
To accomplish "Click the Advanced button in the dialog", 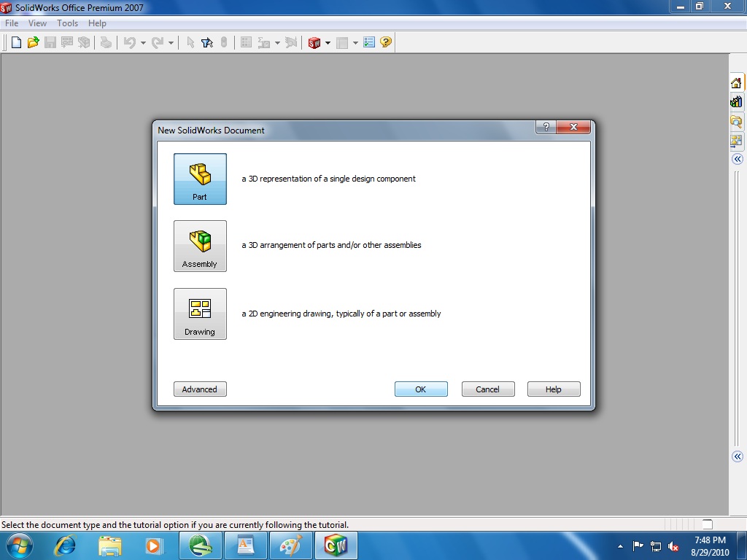I will 200,389.
